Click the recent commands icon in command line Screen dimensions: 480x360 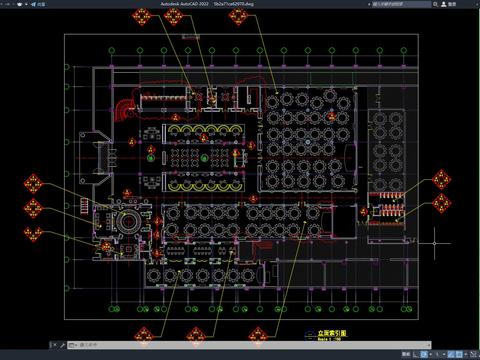click(x=71, y=345)
